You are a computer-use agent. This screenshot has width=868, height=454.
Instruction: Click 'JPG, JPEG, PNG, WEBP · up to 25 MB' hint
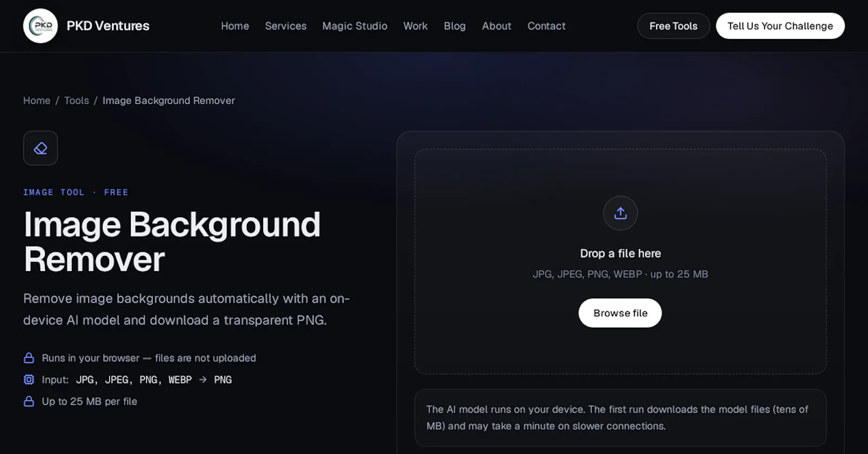(x=621, y=274)
